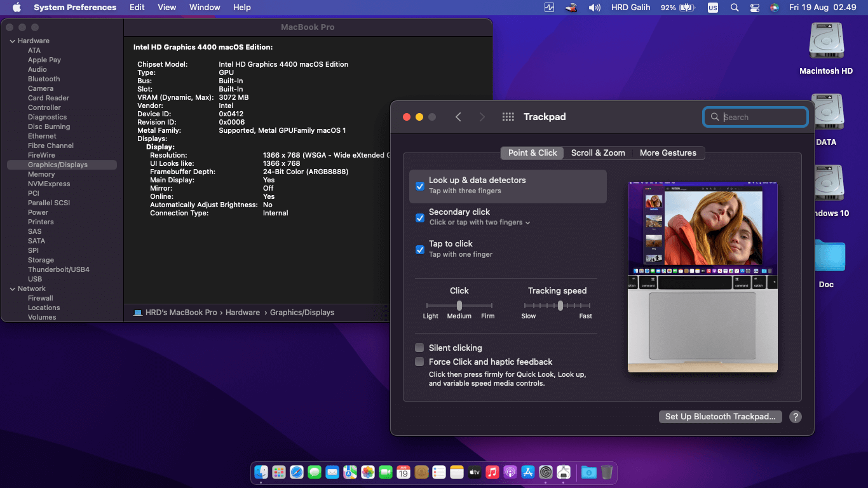The height and width of the screenshot is (488, 868).
Task: Open Music app in the Dock
Action: point(492,472)
